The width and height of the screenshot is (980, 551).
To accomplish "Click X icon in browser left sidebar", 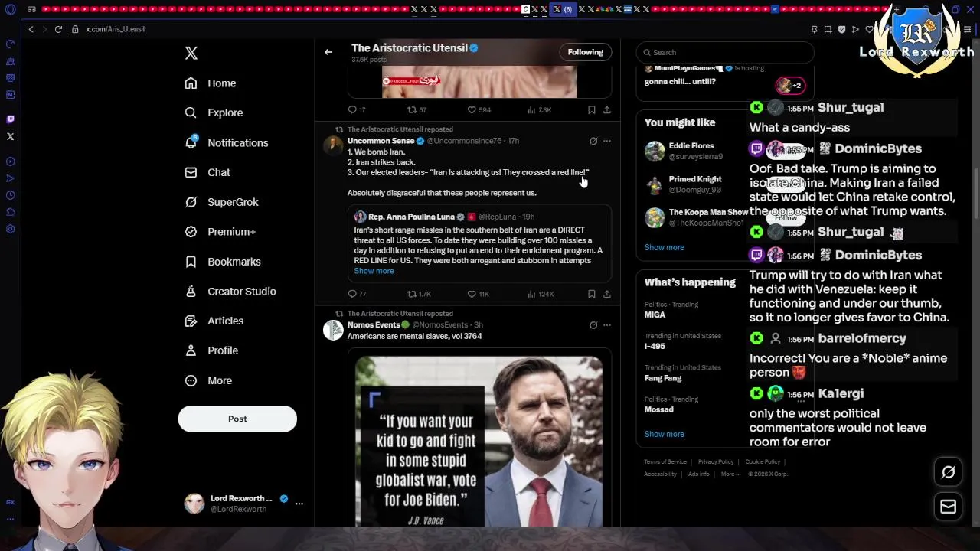I will 10,136.
